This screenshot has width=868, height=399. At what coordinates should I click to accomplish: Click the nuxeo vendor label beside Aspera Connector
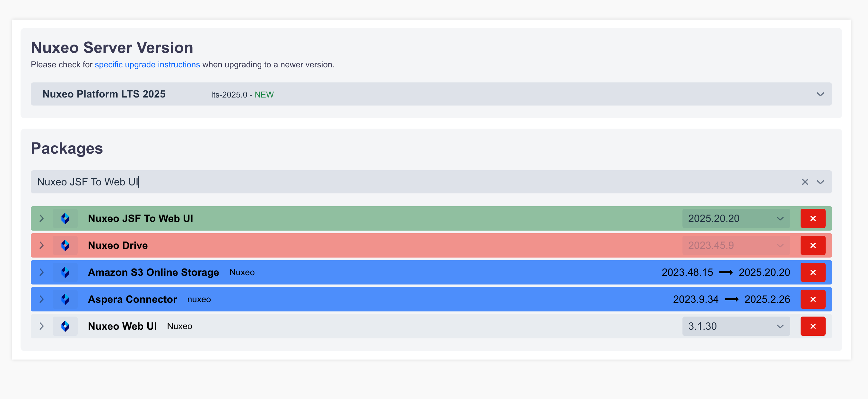point(199,299)
